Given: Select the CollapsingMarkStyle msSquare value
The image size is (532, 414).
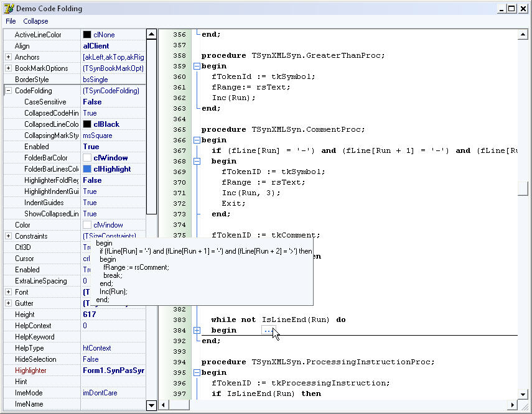Looking at the screenshot, I should coord(97,136).
